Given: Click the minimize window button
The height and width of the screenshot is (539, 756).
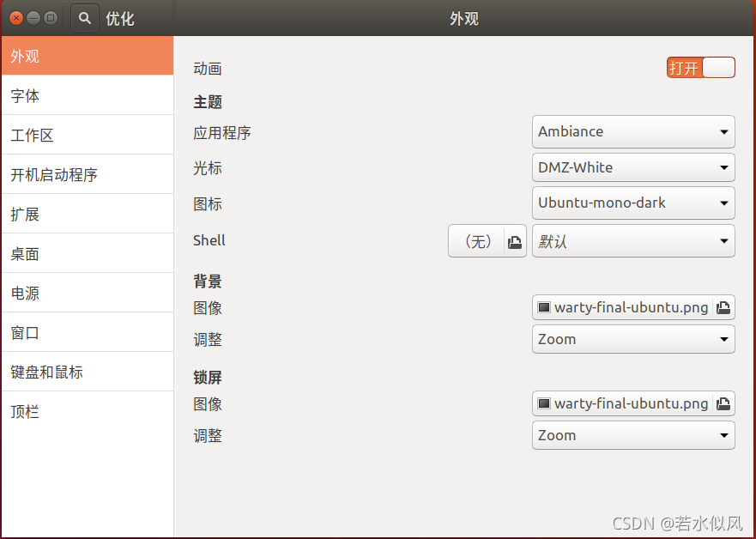Looking at the screenshot, I should coord(33,18).
